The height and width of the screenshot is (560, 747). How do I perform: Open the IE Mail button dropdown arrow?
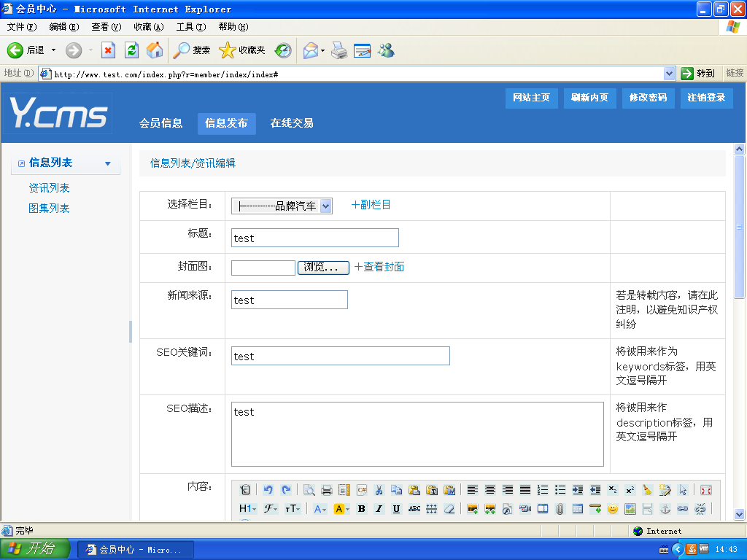(x=322, y=50)
